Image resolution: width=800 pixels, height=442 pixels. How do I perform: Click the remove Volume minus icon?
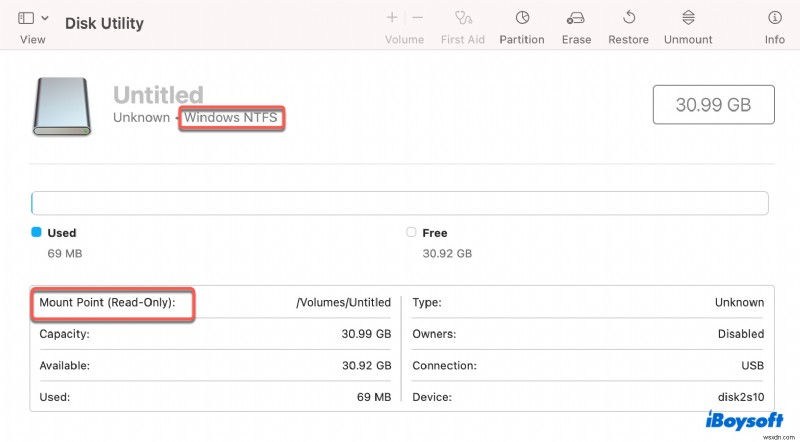(x=418, y=18)
